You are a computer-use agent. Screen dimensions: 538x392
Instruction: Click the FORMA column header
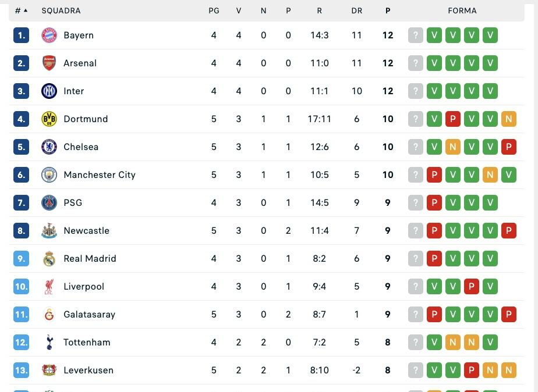[x=462, y=10]
